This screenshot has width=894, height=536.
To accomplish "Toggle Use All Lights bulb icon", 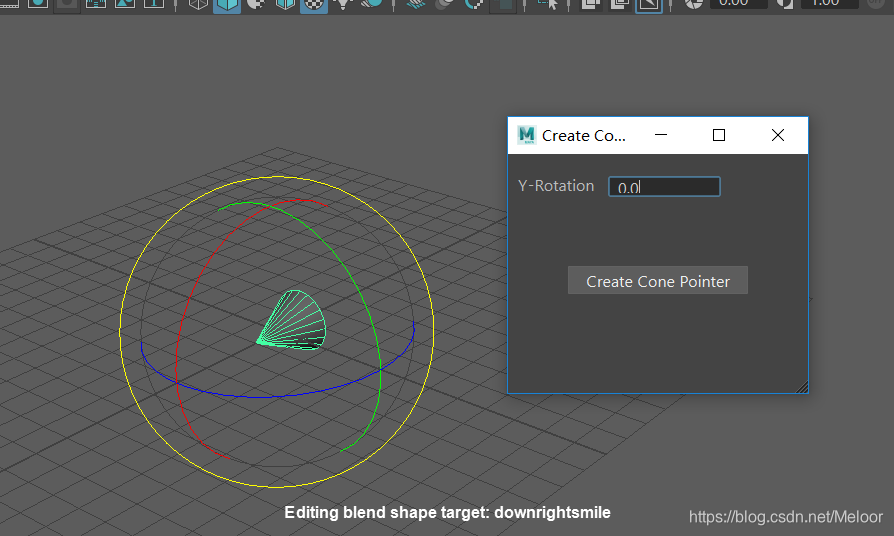I will [x=343, y=4].
